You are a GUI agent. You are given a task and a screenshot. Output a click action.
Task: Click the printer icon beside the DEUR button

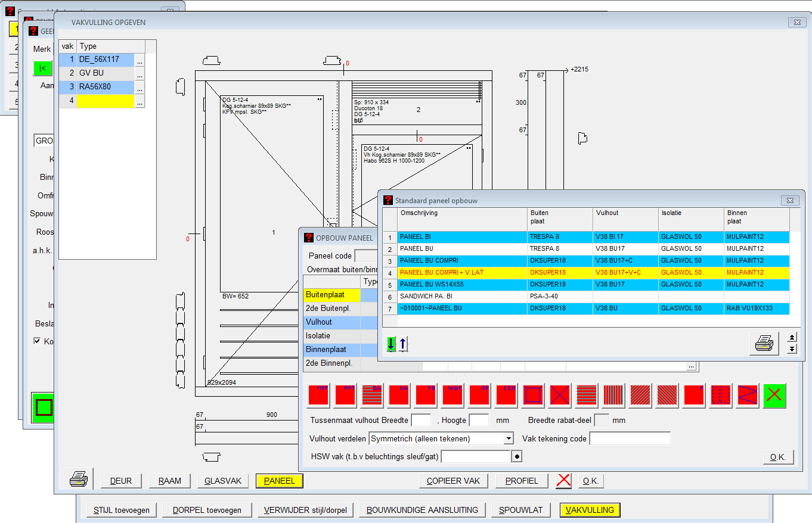click(x=79, y=479)
